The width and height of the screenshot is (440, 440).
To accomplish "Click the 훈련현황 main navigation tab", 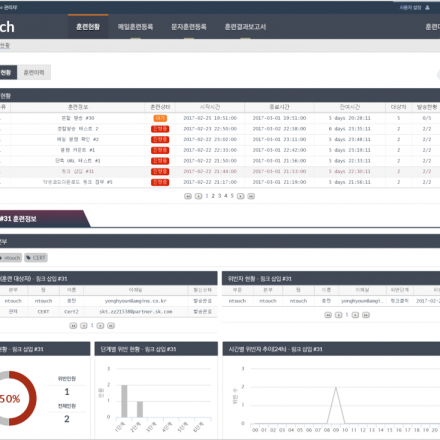I will coord(88,27).
